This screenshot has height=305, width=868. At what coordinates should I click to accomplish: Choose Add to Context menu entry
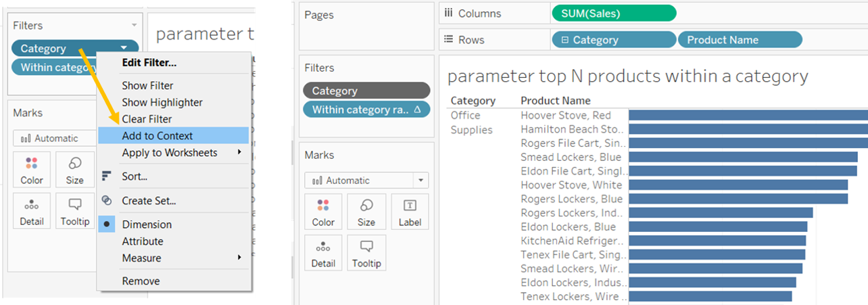coord(174,136)
